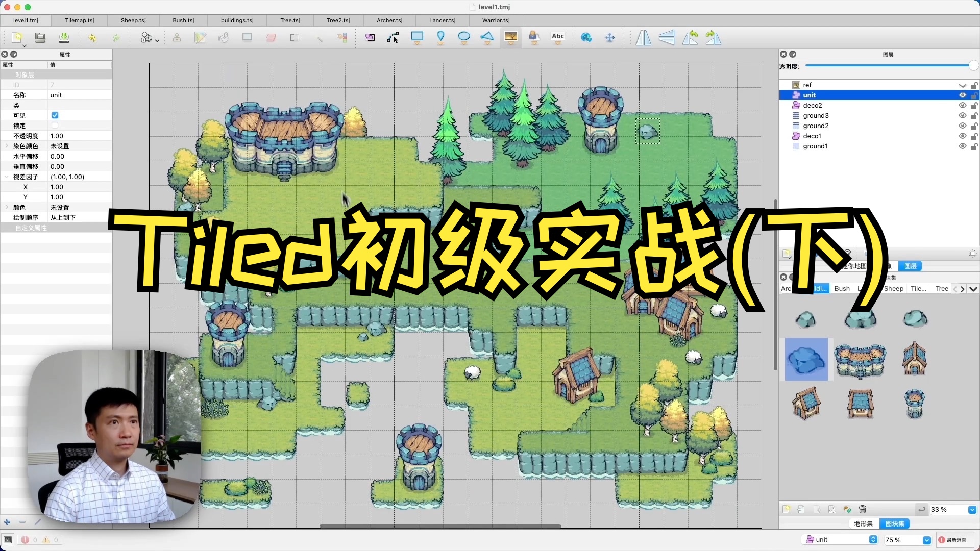
Task: Select the Terrain Brush tool
Action: (201, 37)
